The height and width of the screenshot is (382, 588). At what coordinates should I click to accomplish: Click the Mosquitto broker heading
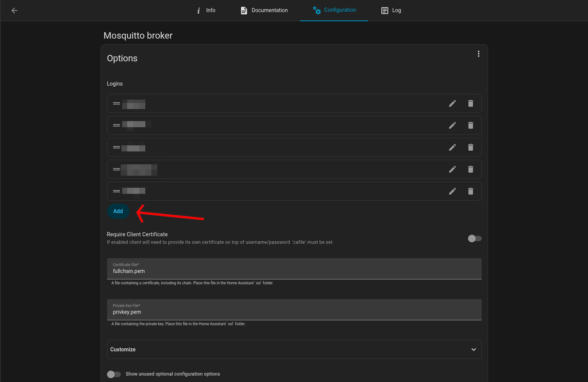pos(138,36)
